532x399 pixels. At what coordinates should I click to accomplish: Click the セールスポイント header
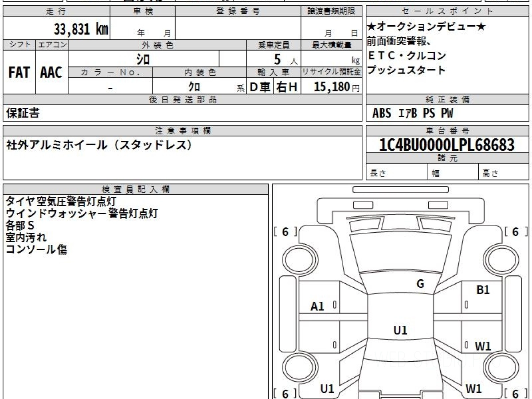click(x=447, y=12)
